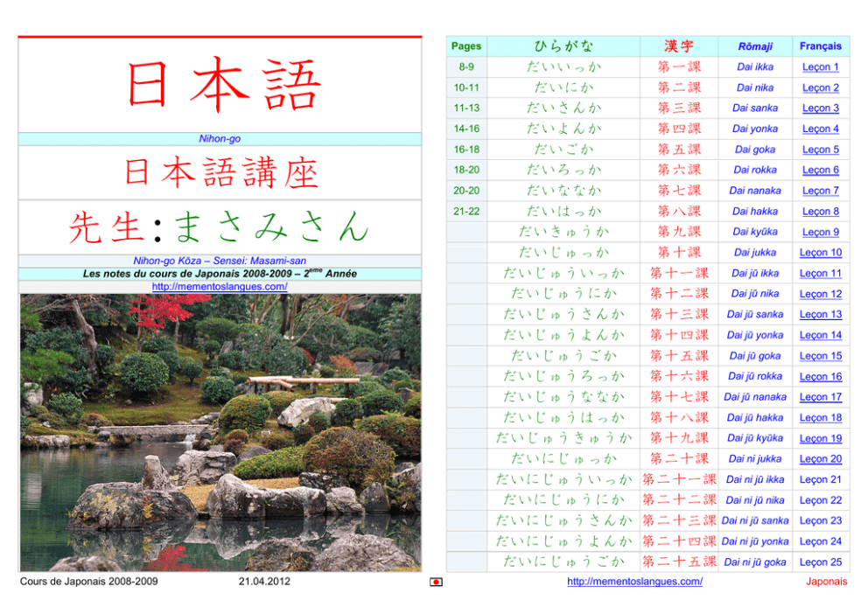Select the Pages column header
Screen dimensions: 868x614
[465, 46]
